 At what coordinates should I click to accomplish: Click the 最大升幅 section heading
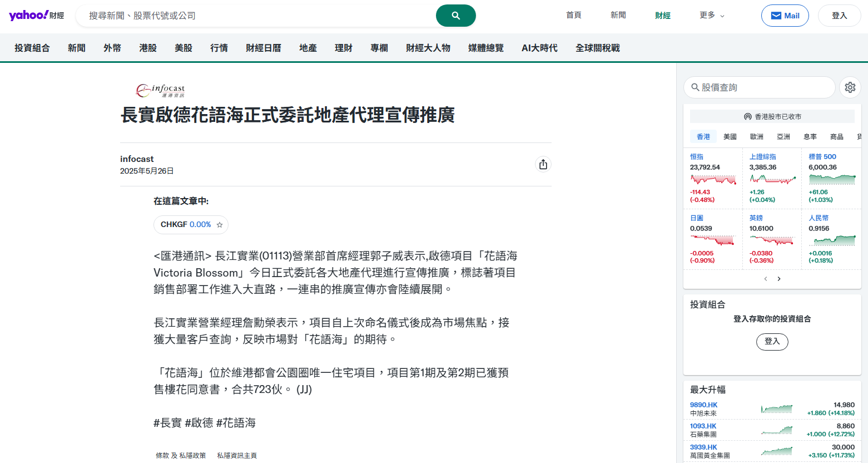[708, 390]
